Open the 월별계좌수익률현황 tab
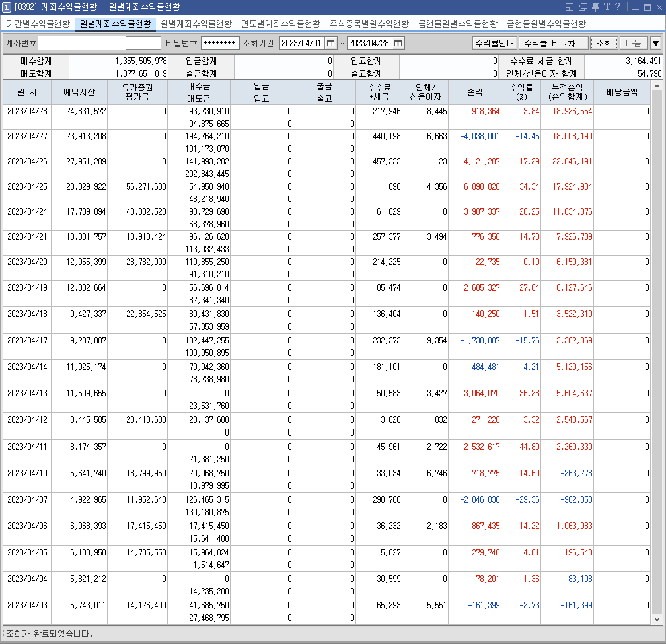Viewport: 666px width, 644px height. pyautogui.click(x=196, y=24)
